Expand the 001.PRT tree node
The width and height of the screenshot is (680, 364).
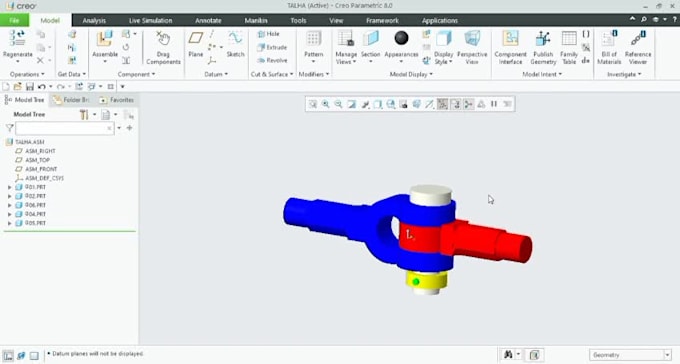tap(10, 187)
